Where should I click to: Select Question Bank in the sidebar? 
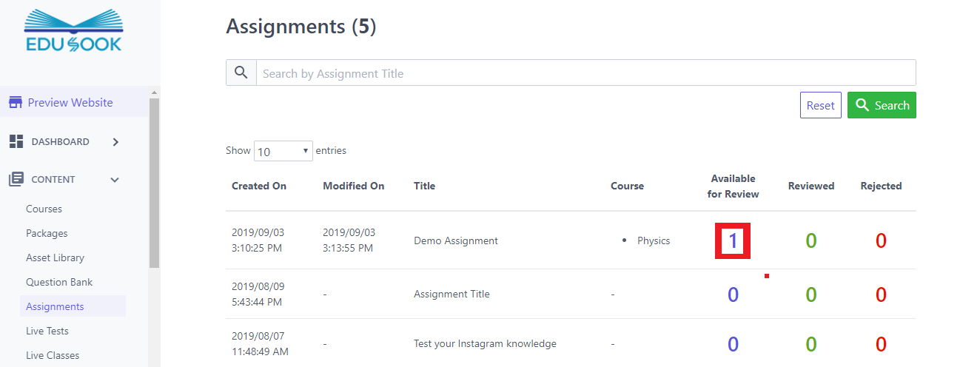(59, 282)
